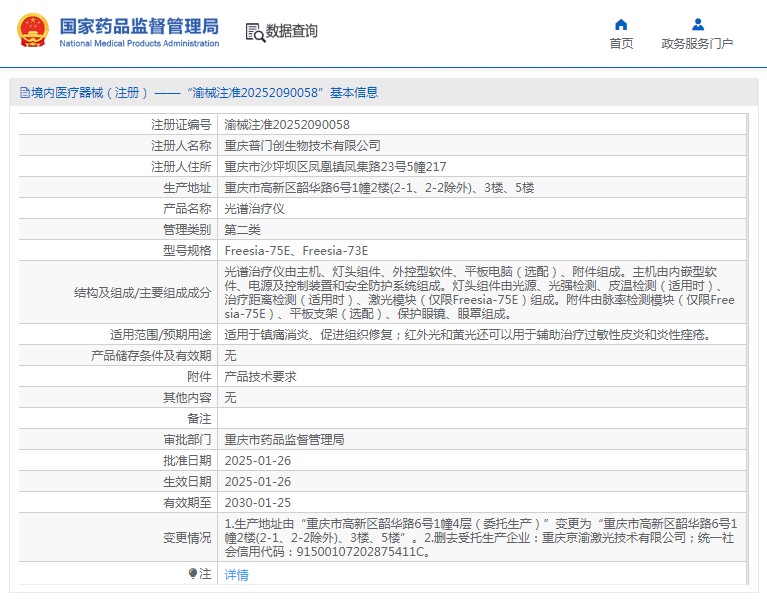Click the 数据查询 title text

tap(292, 32)
